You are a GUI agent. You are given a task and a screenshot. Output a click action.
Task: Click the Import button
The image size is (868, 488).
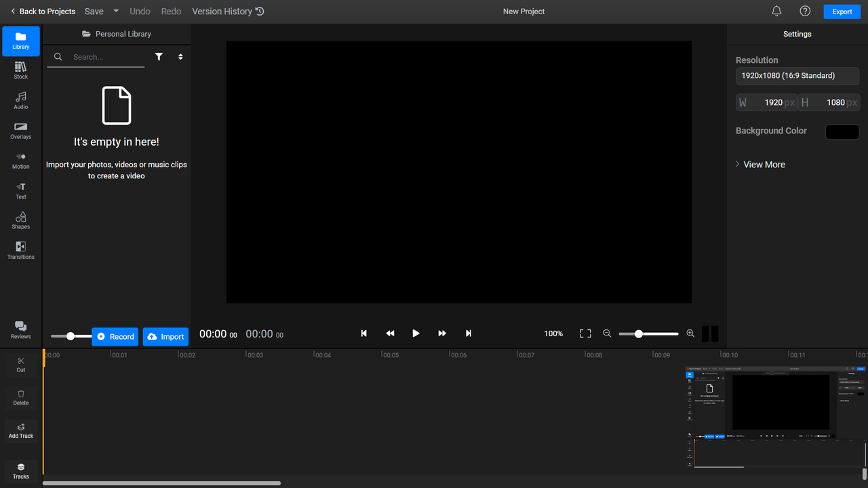point(165,336)
